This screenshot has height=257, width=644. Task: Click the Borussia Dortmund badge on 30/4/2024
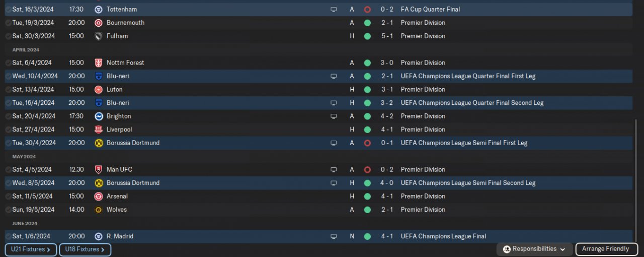[x=99, y=143]
